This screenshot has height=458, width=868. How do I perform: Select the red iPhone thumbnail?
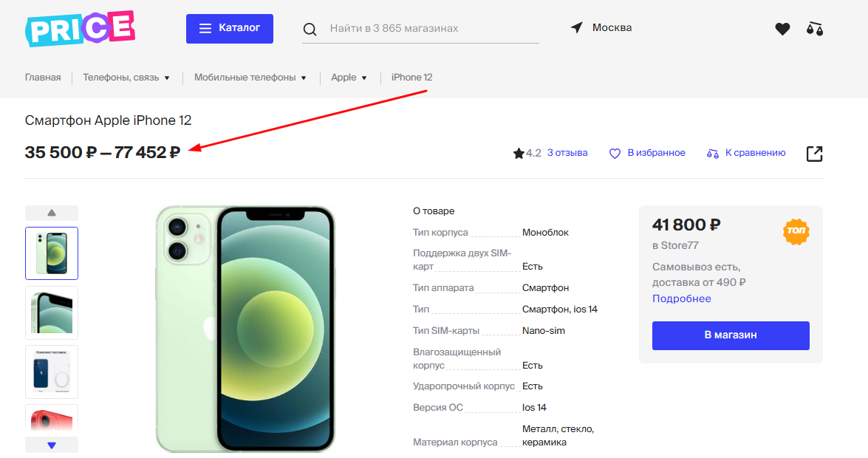52,419
